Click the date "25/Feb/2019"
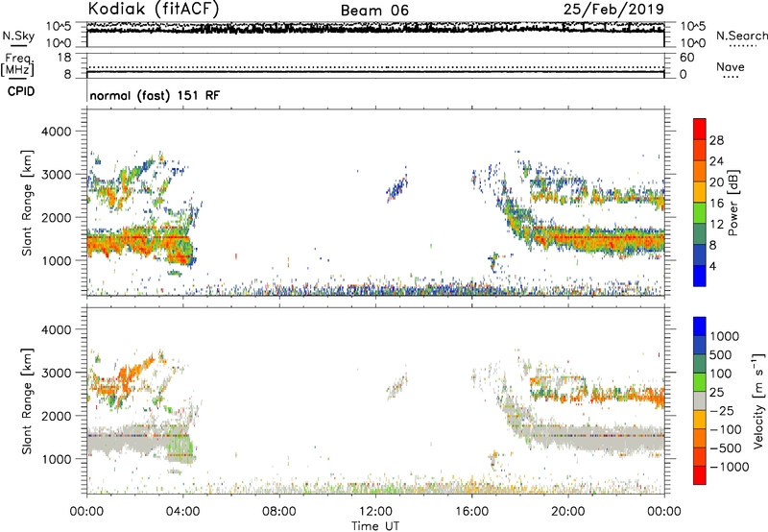The width and height of the screenshot is (768, 532). click(x=613, y=9)
